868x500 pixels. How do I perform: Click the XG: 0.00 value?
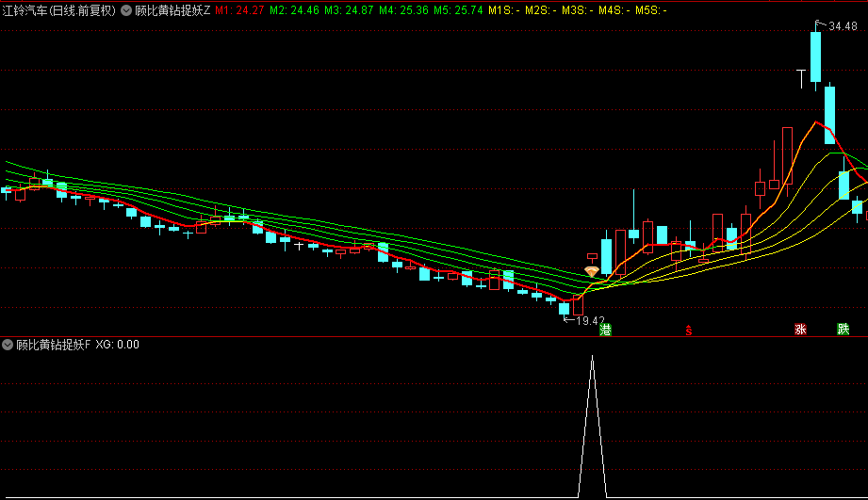118,345
